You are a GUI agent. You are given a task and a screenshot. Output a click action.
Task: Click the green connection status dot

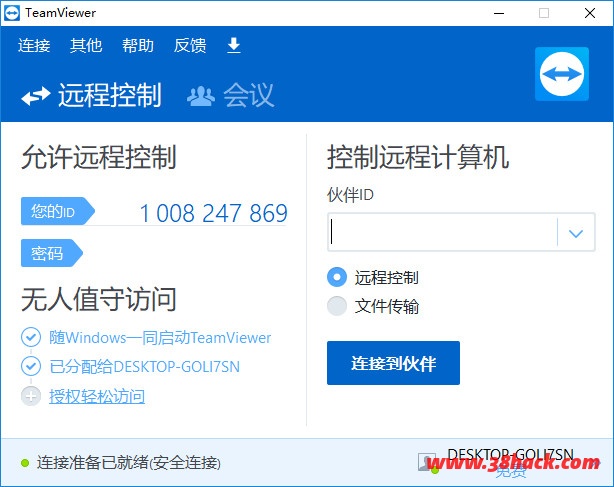point(25,463)
